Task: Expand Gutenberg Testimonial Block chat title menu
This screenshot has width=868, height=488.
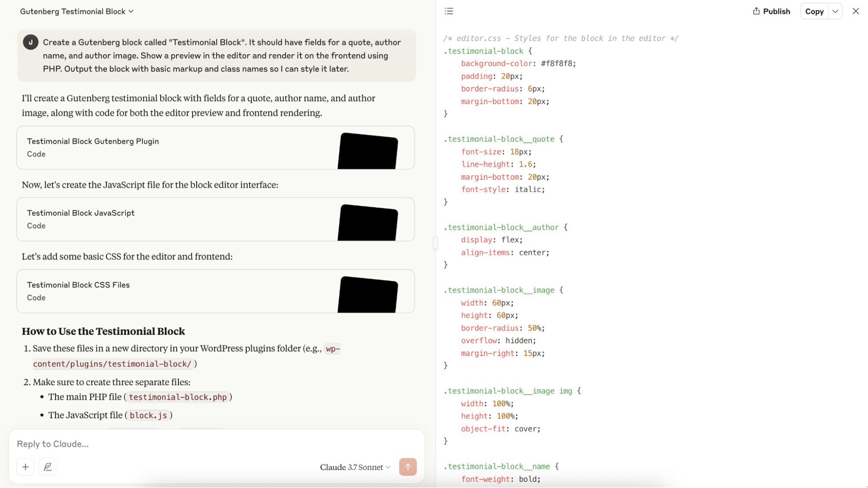Action: pyautogui.click(x=76, y=11)
